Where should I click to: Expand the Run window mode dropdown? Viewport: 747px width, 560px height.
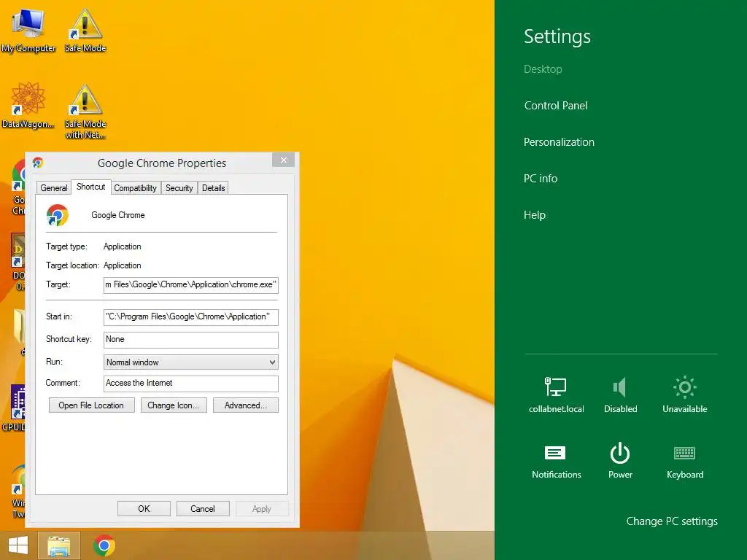pos(190,362)
